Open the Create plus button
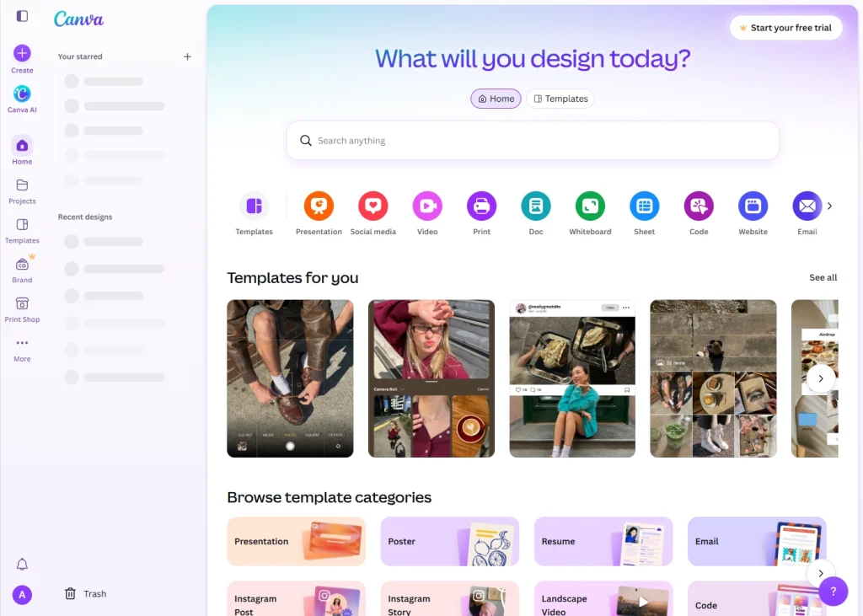863x616 pixels. 22,53
